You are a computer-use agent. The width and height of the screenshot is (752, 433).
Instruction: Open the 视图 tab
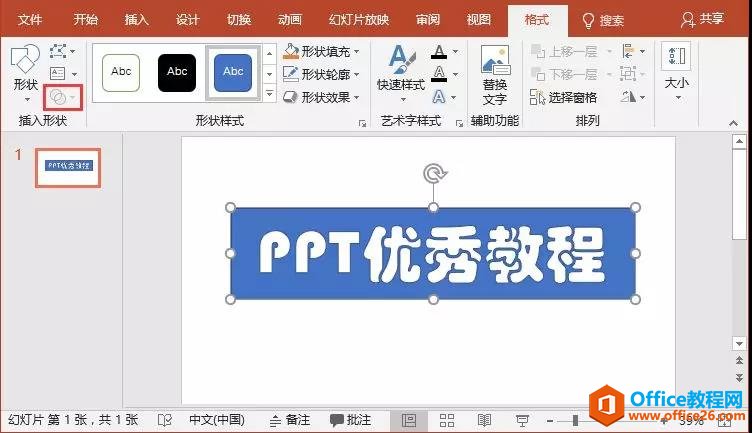point(479,20)
